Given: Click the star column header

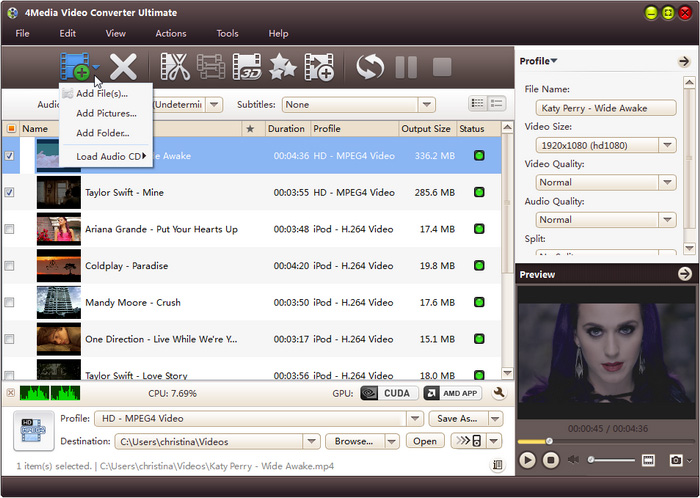Looking at the screenshot, I should pos(250,129).
